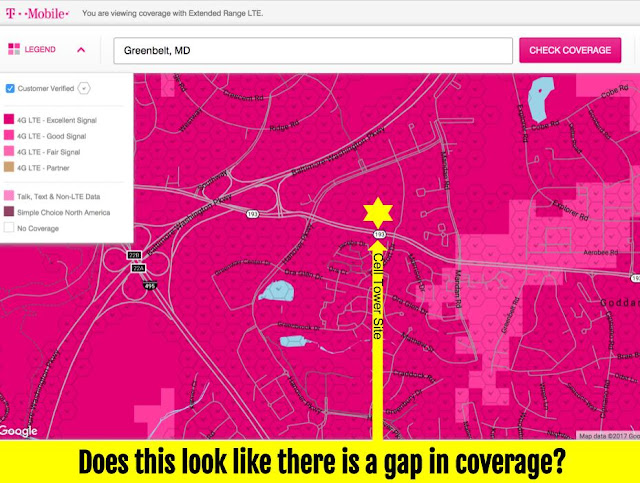Click the 'Talk, Text & Non-LTE Data' legend text
The image size is (640, 483).
pos(59,197)
